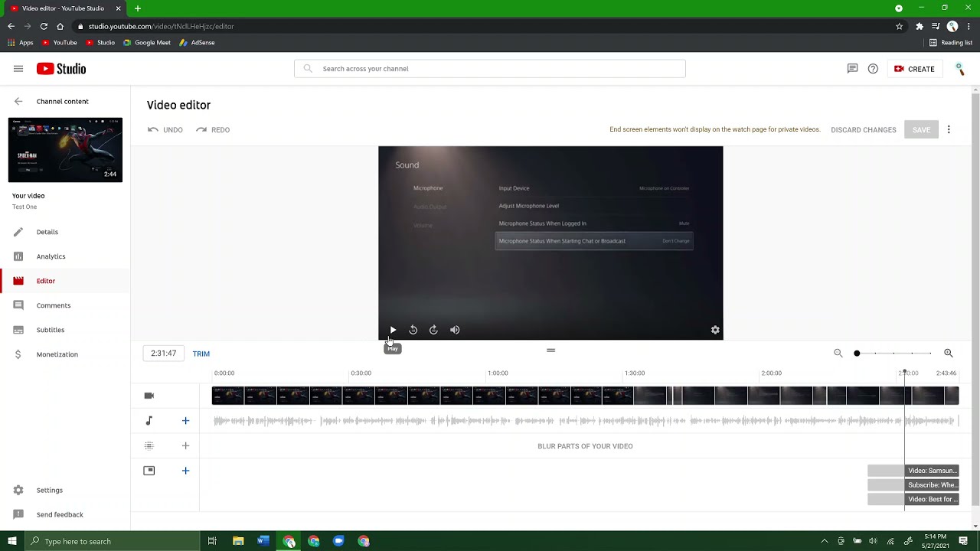Viewport: 980px width, 551px height.
Task: Click the 2:31:47 timecode field
Action: point(163,354)
